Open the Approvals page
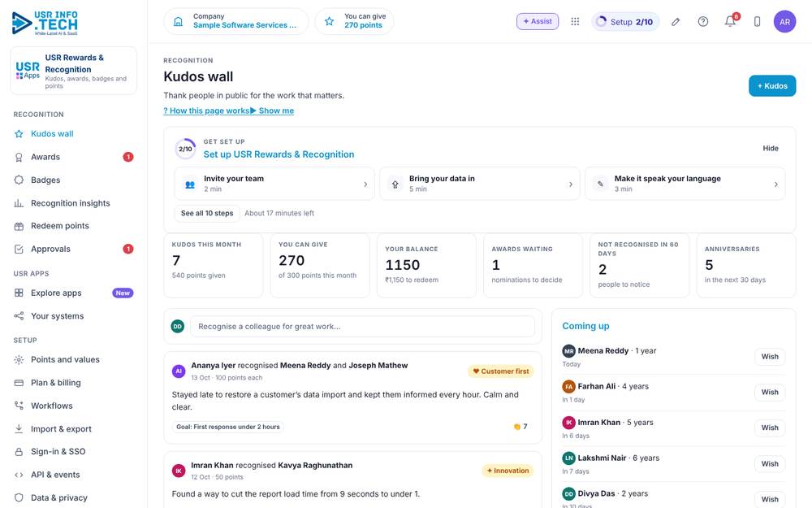 (74, 250)
